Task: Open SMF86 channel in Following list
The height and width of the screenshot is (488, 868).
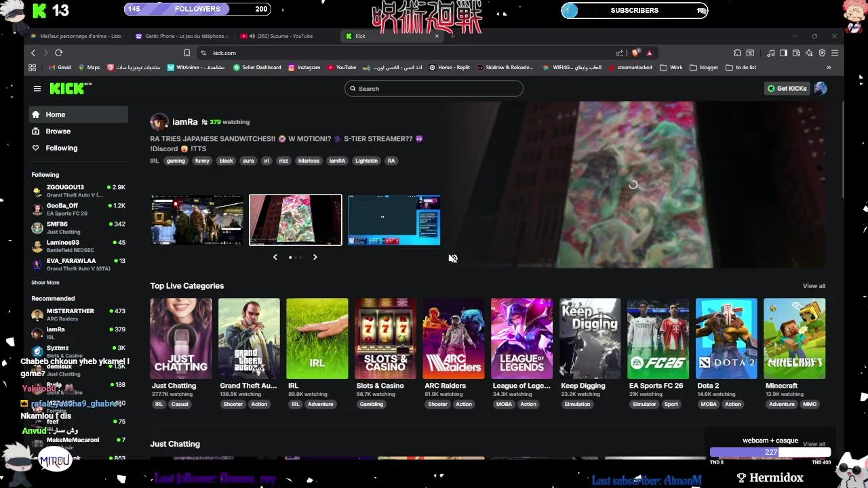Action: tap(79, 227)
